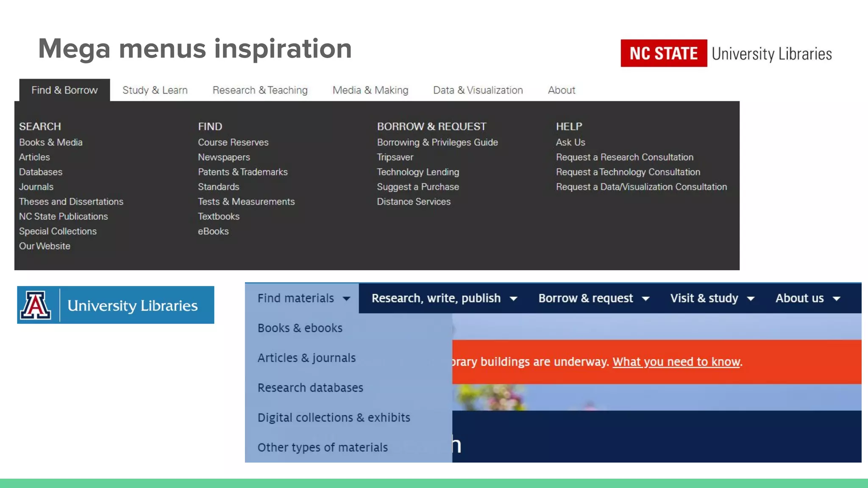
Task: Select Other types of materials
Action: (x=323, y=448)
